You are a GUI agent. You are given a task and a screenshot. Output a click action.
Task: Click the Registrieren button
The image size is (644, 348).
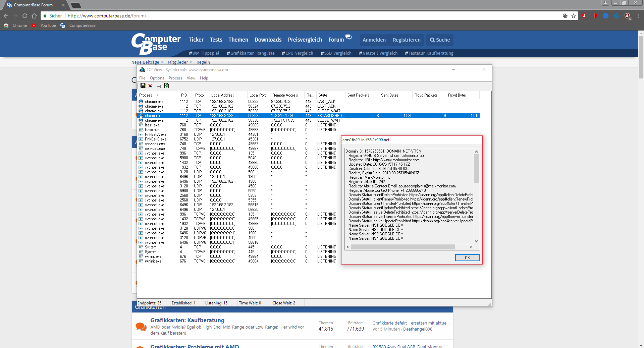(x=407, y=40)
